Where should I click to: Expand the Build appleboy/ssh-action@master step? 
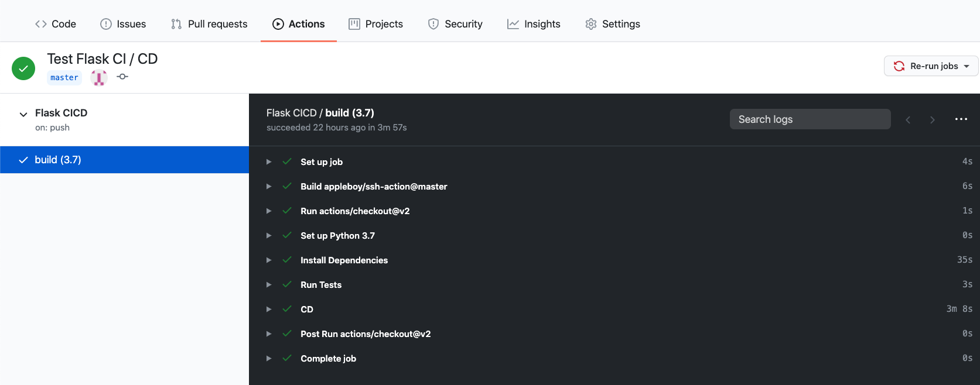point(269,187)
